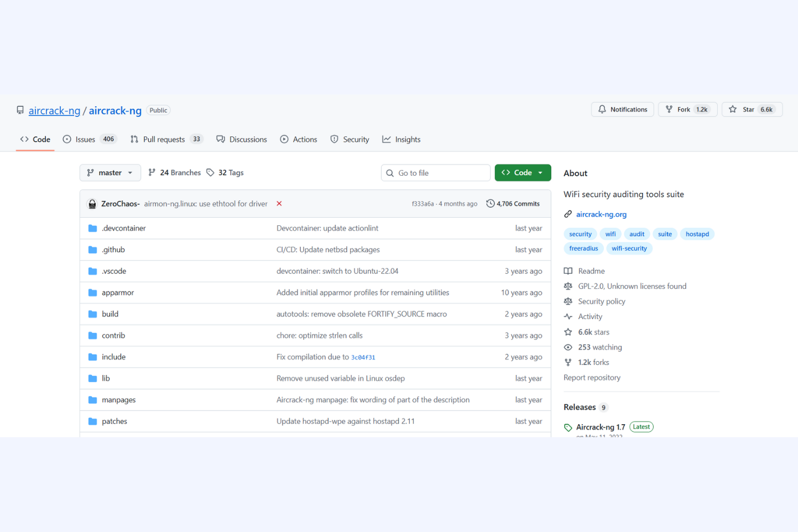This screenshot has height=532, width=798.
Task: Open the .github folder icon
Action: point(92,249)
